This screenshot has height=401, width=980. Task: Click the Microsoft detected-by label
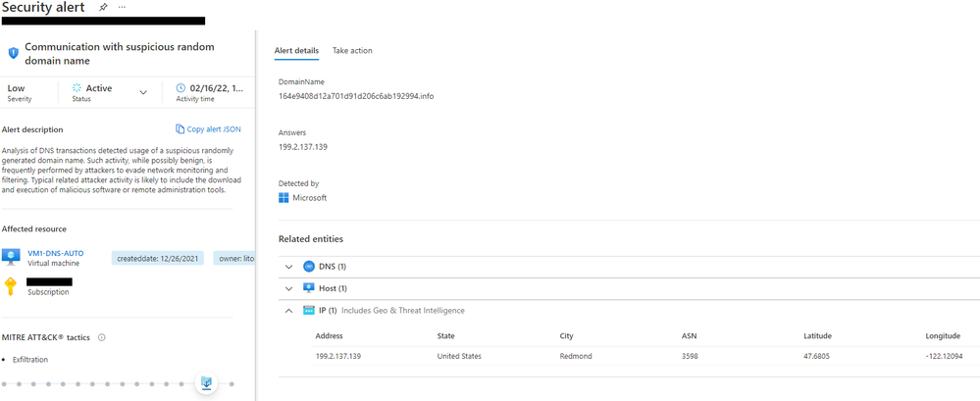tap(309, 198)
